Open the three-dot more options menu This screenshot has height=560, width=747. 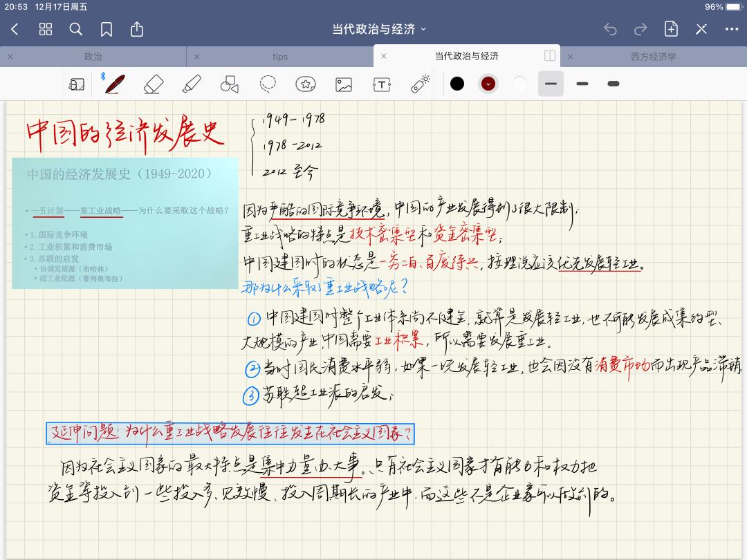pyautogui.click(x=732, y=29)
